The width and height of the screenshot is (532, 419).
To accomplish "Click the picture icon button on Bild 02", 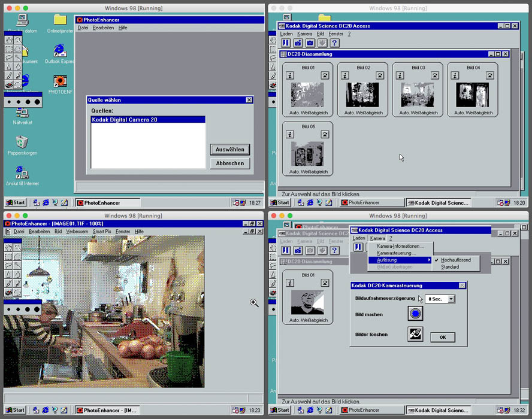I will pyautogui.click(x=380, y=75).
